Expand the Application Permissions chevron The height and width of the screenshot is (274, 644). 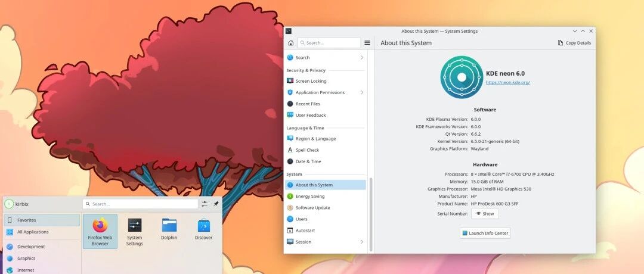362,93
